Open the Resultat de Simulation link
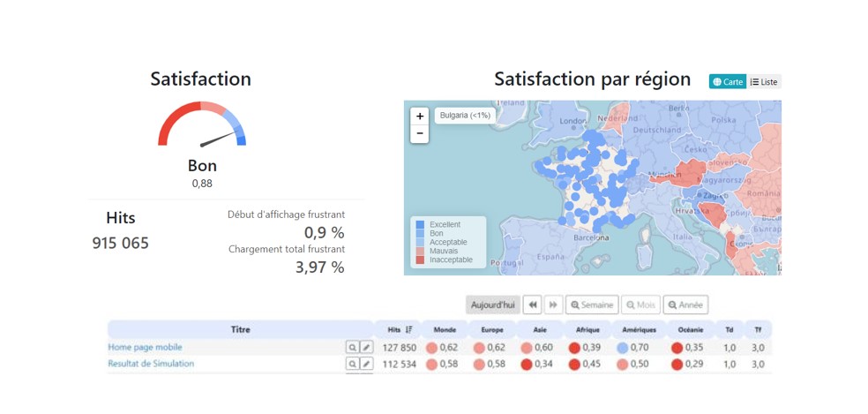868x414 pixels. point(151,364)
